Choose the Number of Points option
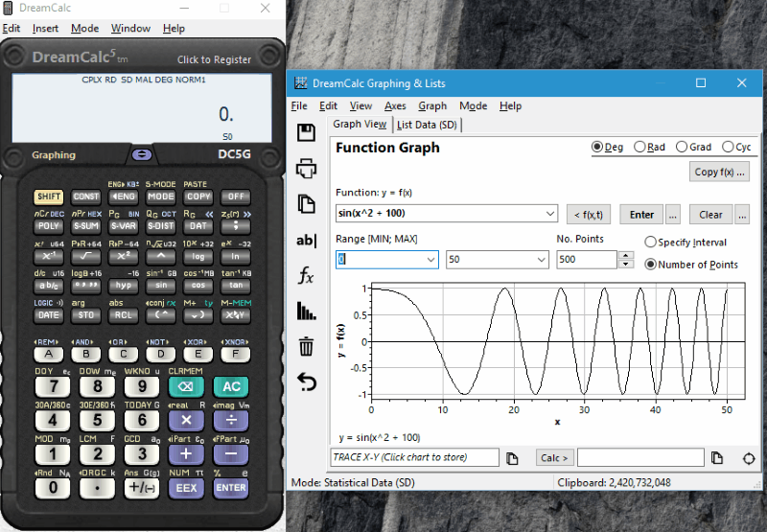The height and width of the screenshot is (532, 767). click(691, 265)
